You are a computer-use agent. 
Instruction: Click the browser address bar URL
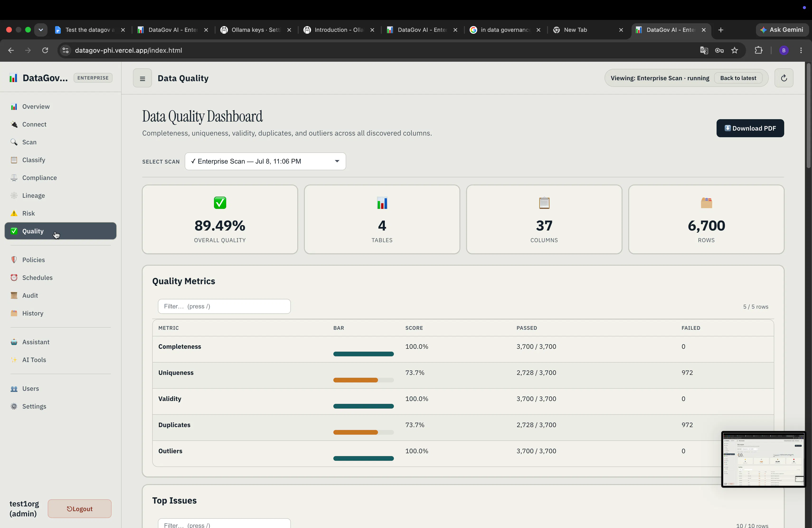[x=128, y=51]
